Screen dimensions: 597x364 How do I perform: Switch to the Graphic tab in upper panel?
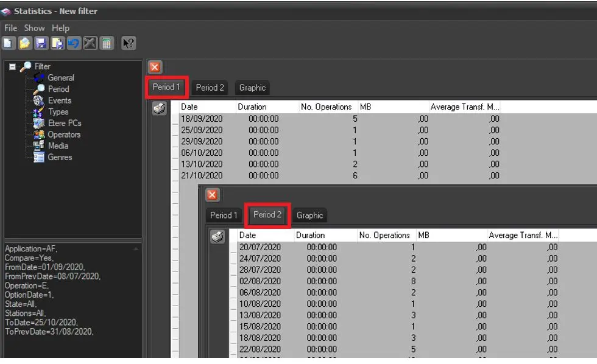tap(252, 88)
